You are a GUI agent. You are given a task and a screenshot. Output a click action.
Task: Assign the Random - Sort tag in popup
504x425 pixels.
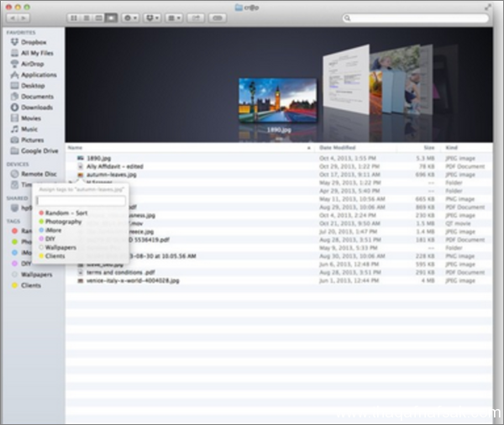63,212
